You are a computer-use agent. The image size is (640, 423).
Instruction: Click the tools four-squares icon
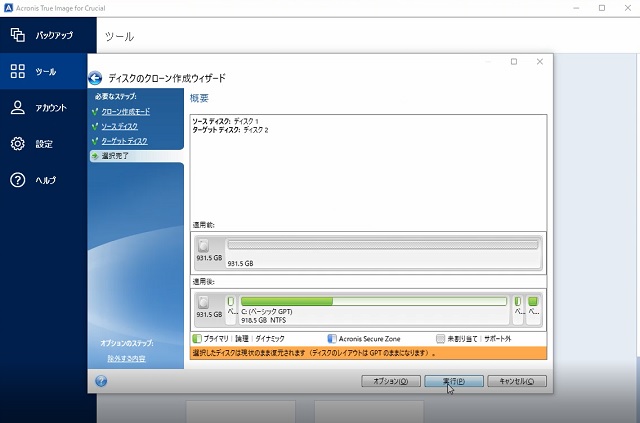(18, 71)
